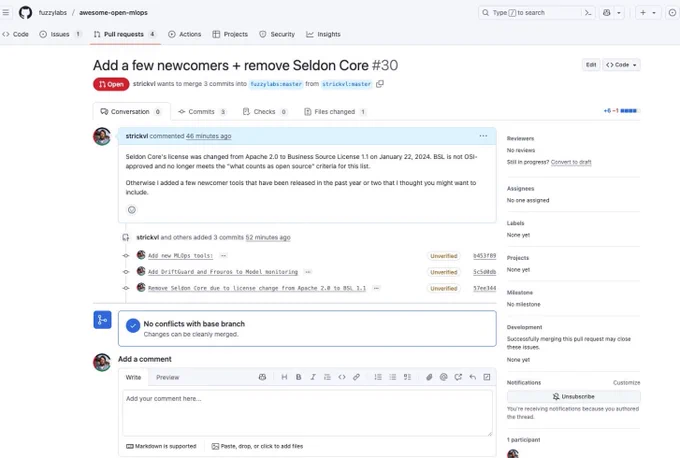Click Unverified badge for commit b453f89
This screenshot has width=680, height=458.
[444, 256]
